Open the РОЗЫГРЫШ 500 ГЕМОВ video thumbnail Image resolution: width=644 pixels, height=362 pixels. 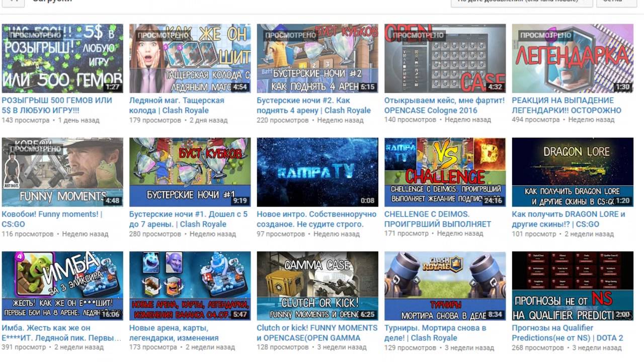62,58
